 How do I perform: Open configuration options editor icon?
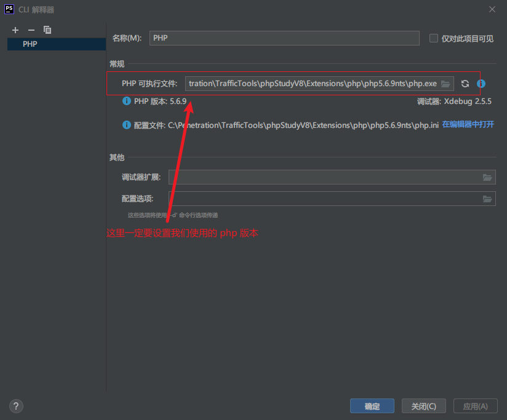[x=487, y=199]
